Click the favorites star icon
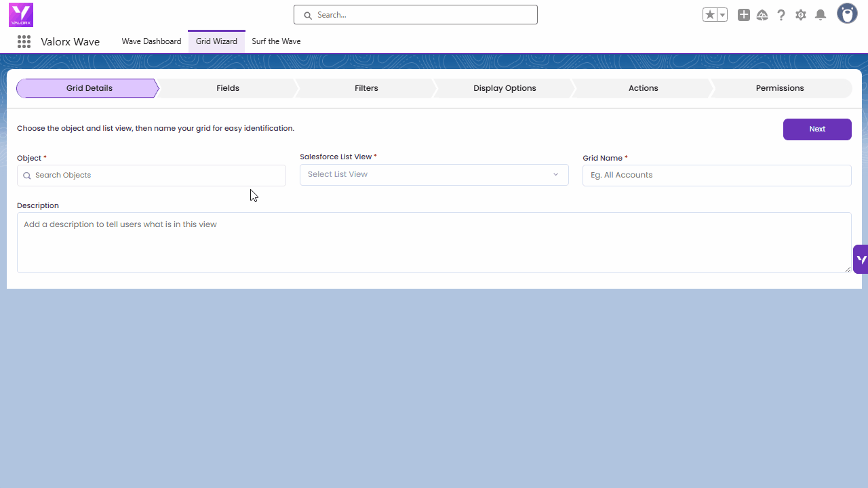This screenshot has height=488, width=868. tap(709, 14)
